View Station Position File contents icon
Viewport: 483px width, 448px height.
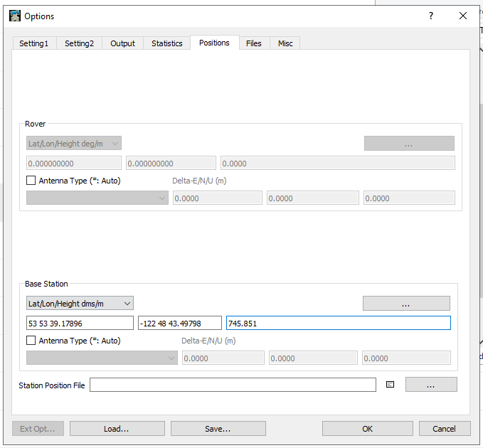[391, 385]
